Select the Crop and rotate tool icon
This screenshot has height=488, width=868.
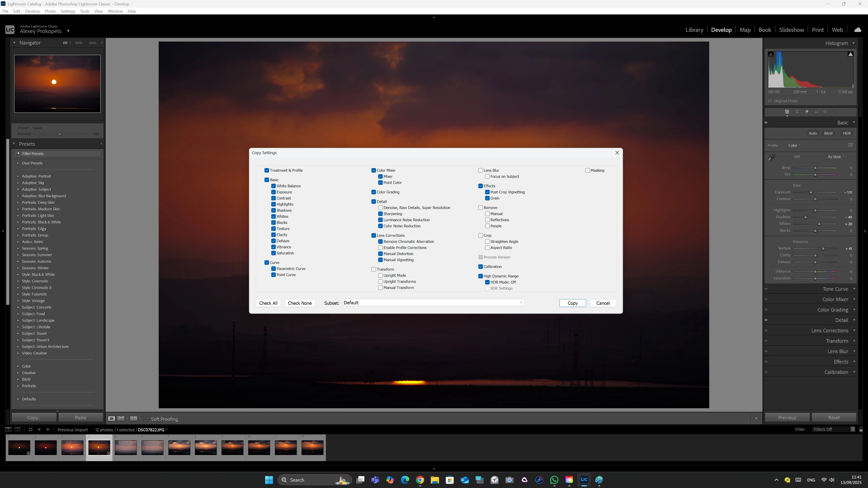coord(797,112)
